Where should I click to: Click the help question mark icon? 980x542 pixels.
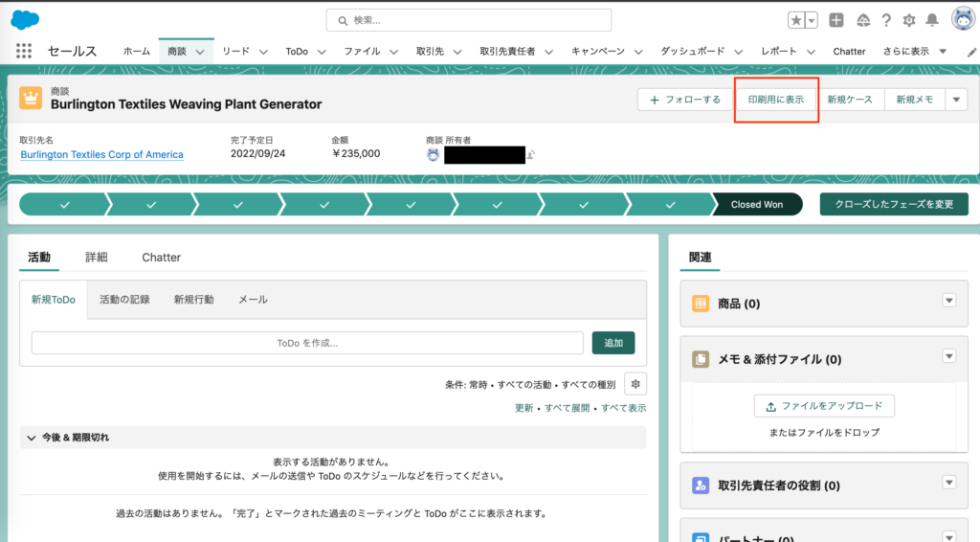click(886, 20)
